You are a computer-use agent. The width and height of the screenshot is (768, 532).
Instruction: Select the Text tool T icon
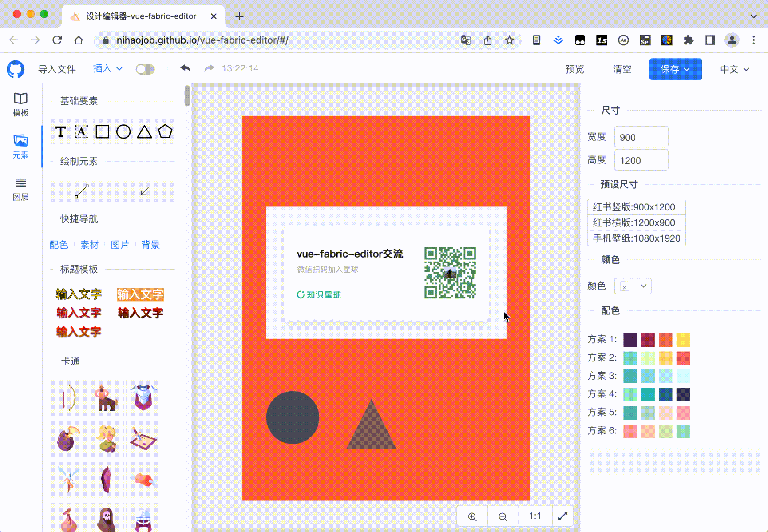61,132
